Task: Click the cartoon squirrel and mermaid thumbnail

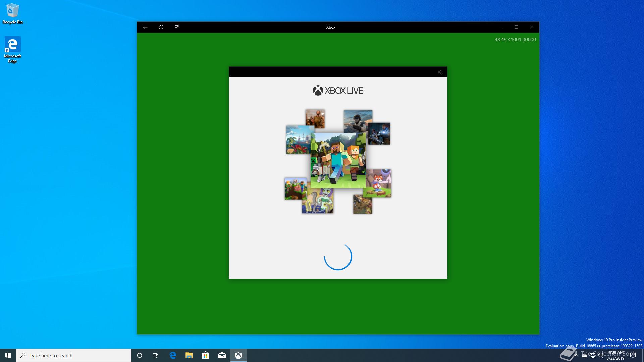Action: click(318, 201)
